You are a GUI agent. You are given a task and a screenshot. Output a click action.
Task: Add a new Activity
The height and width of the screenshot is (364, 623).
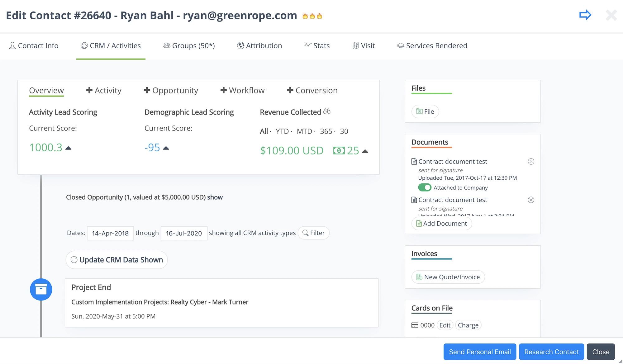(x=104, y=90)
